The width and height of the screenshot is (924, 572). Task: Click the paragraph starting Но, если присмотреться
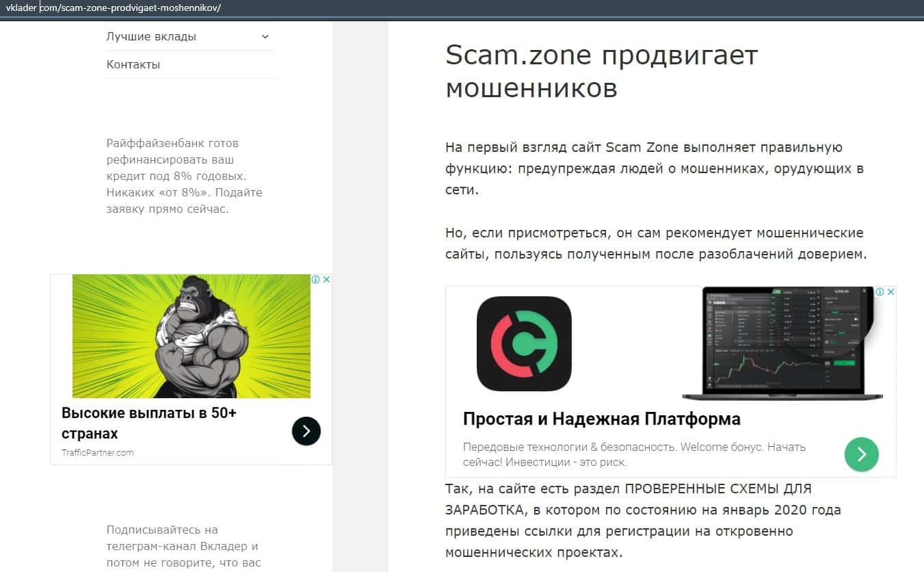coord(656,244)
